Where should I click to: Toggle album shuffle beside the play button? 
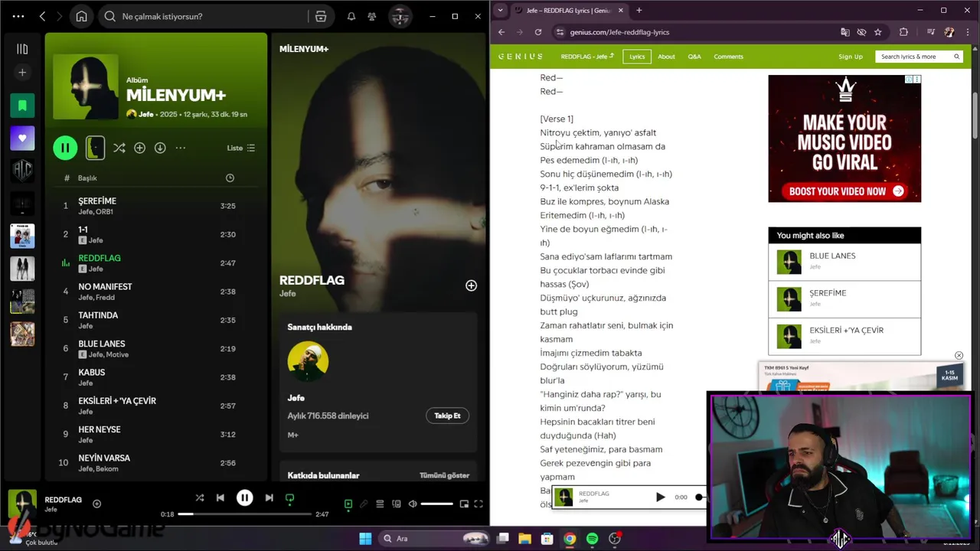point(119,148)
